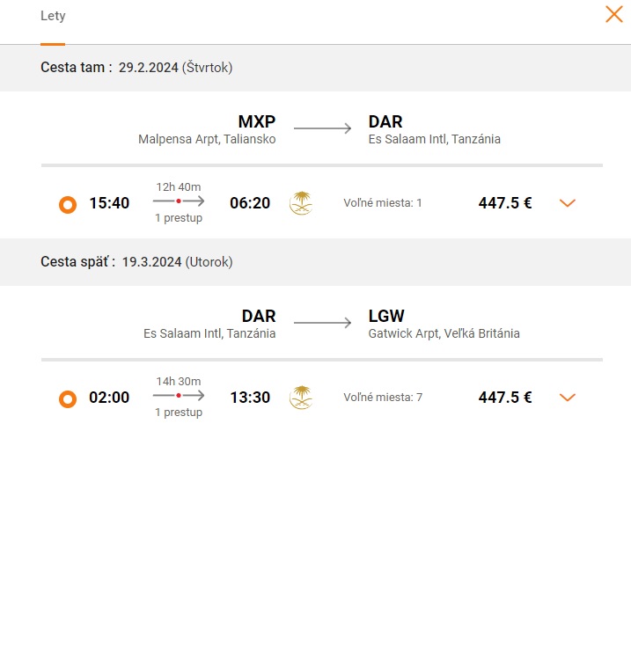Click the Saudia airline logo on outbound flight
The height and width of the screenshot is (672, 631).
(301, 202)
